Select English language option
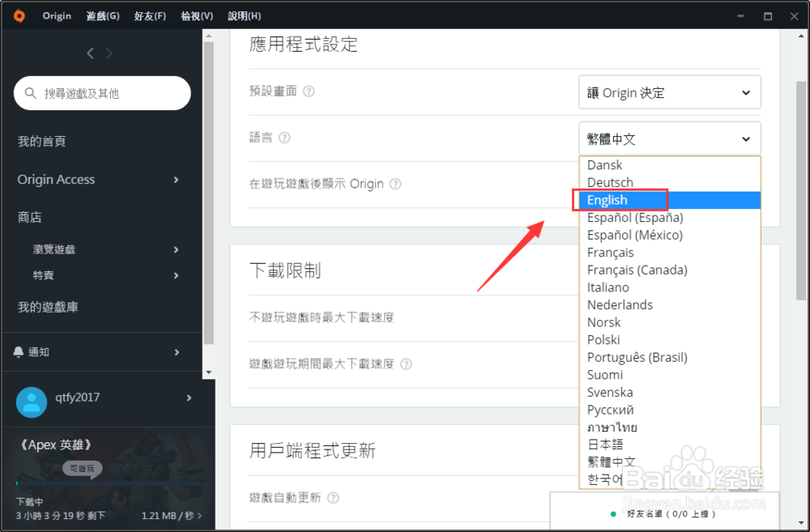This screenshot has height=532, width=810. 670,200
